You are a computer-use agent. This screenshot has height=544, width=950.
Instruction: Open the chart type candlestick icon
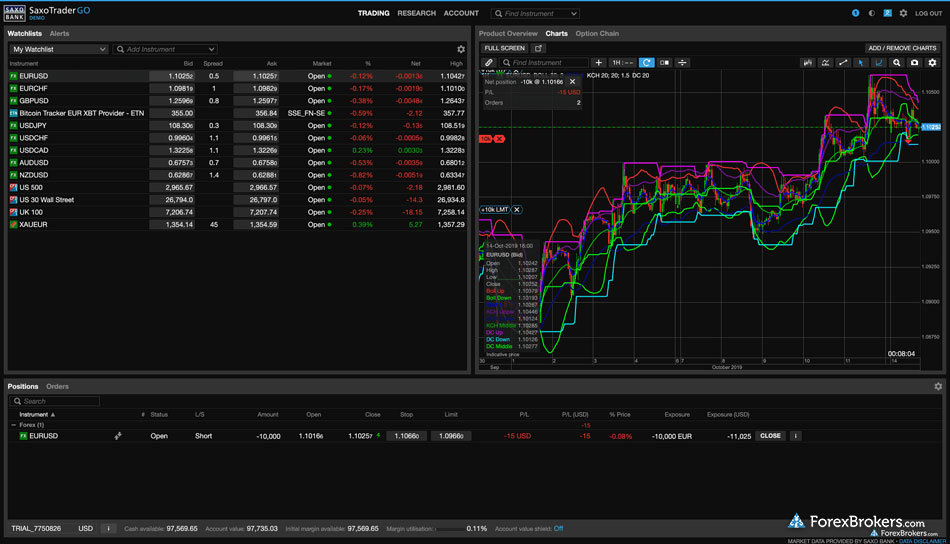808,62
